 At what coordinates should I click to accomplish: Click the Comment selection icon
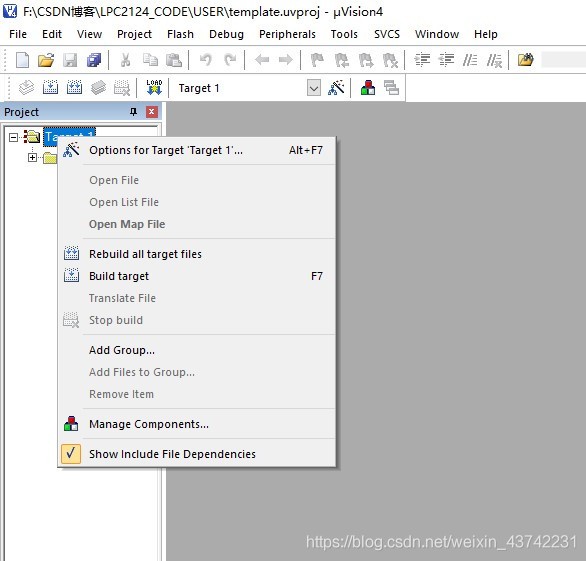[x=470, y=60]
